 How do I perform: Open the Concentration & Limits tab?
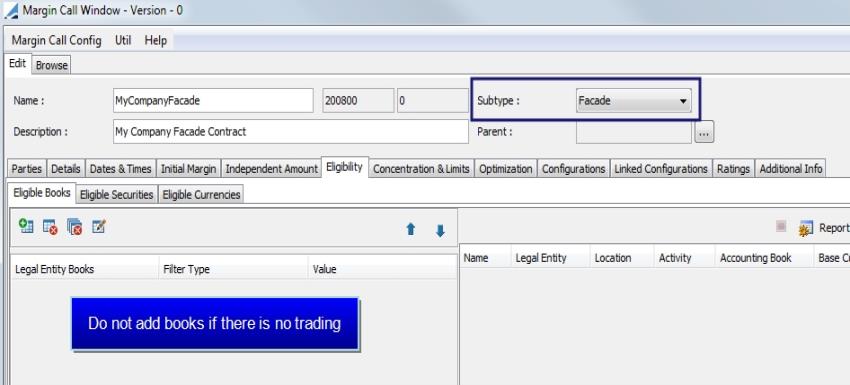coord(421,169)
